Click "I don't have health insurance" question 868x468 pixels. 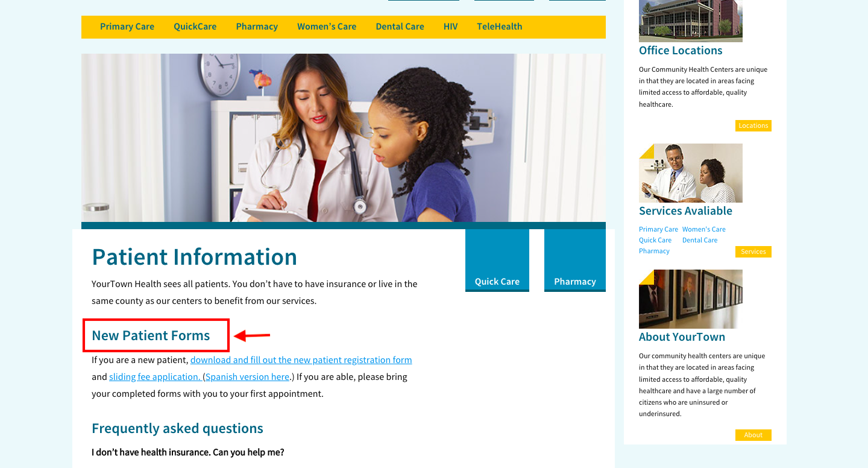[x=187, y=452]
